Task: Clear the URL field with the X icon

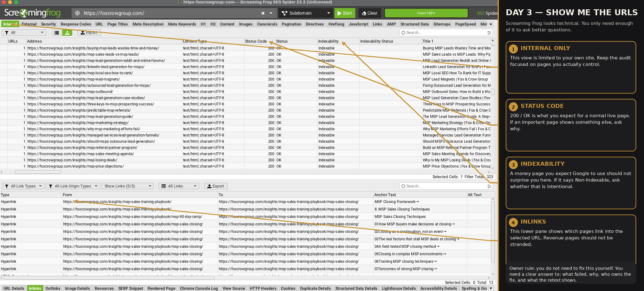Action: (263, 13)
